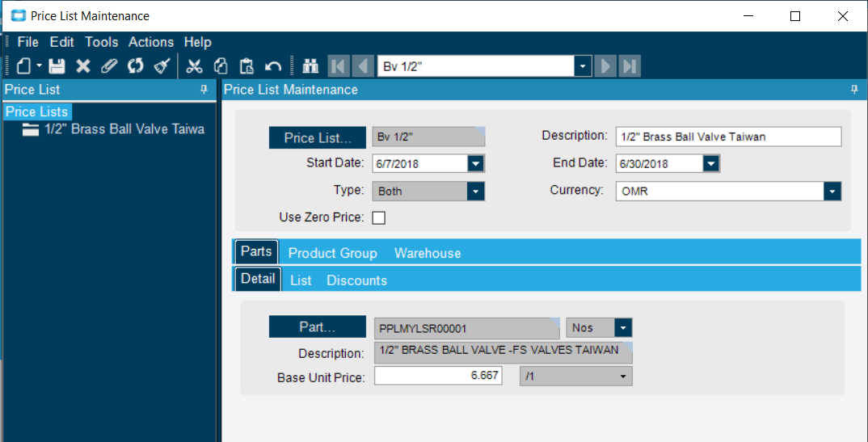868x442 pixels.
Task: Pin the Price List tree panel
Action: [203, 91]
